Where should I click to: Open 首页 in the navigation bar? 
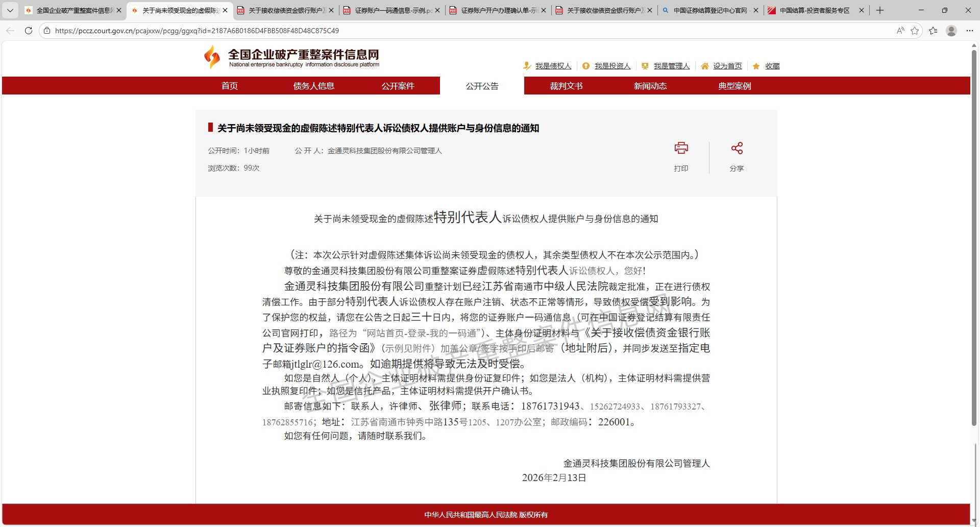(230, 86)
